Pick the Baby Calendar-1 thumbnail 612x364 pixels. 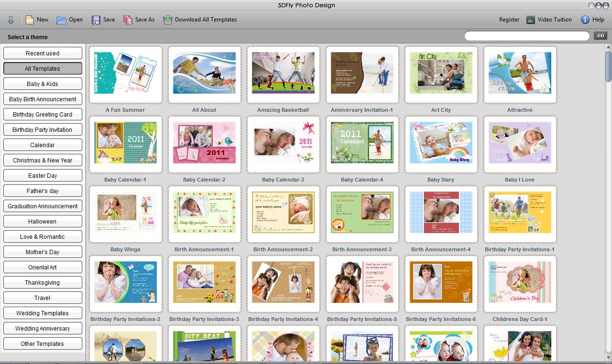coord(126,144)
